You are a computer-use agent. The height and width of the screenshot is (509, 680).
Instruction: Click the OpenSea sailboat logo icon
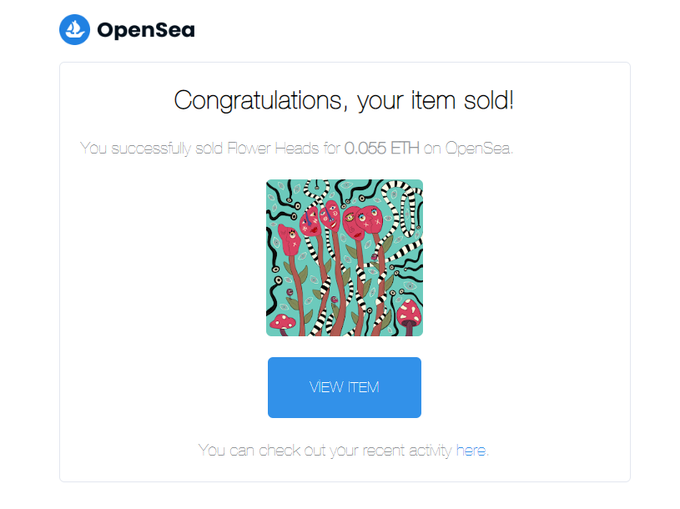pos(75,29)
